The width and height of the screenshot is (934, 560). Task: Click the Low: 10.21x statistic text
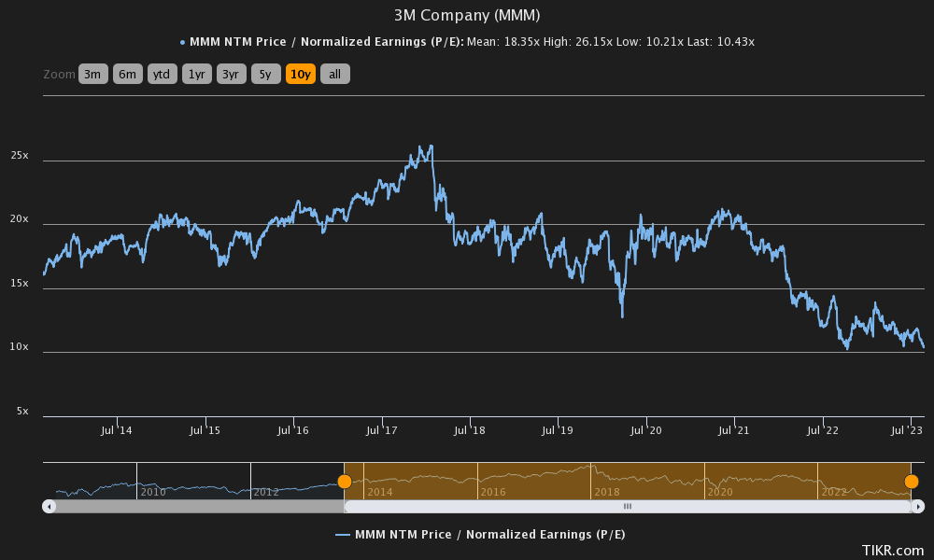pyautogui.click(x=650, y=42)
